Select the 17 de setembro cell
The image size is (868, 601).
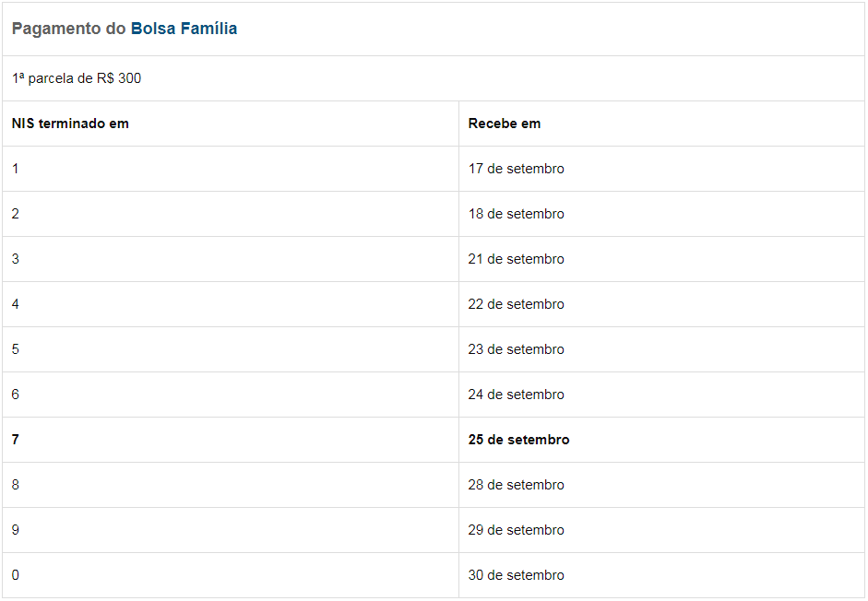coord(661,169)
